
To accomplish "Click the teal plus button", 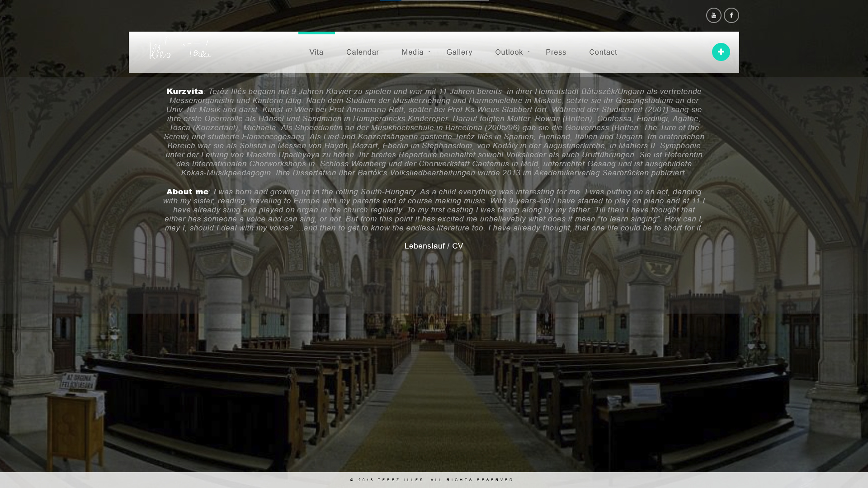I will click(x=721, y=52).
